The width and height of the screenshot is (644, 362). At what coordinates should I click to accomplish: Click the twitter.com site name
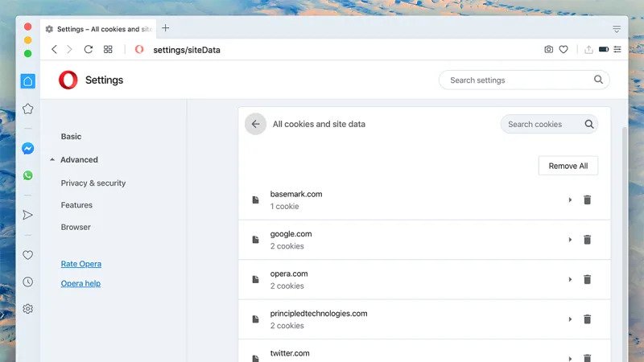click(290, 353)
